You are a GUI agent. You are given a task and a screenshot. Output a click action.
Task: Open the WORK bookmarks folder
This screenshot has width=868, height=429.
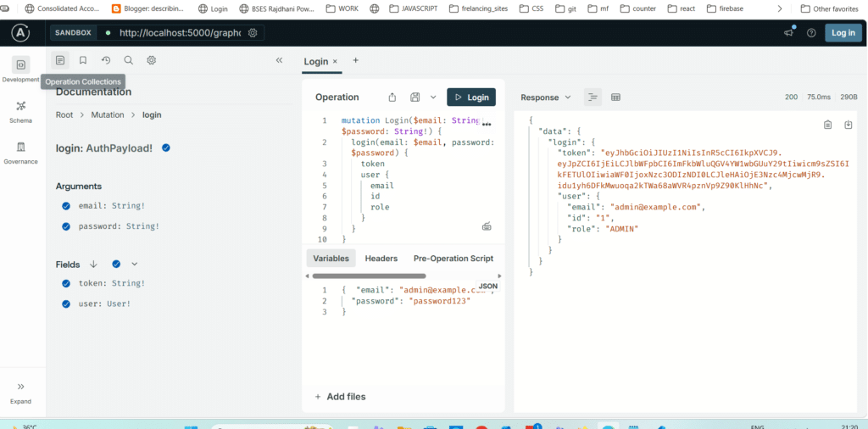pos(342,8)
